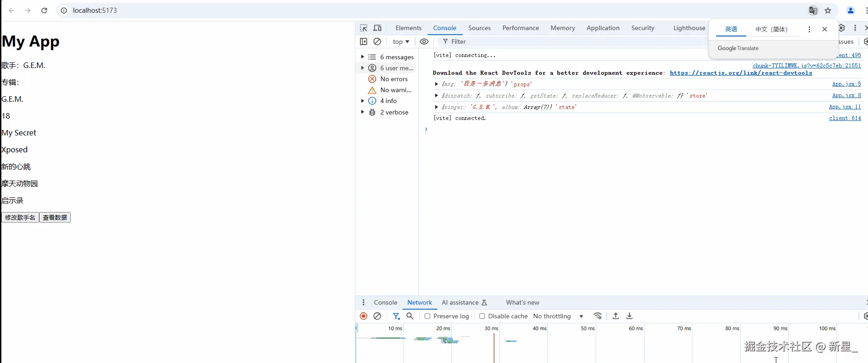The image size is (868, 363).
Task: Clear the console with the circle-slash icon
Action: coord(377,41)
